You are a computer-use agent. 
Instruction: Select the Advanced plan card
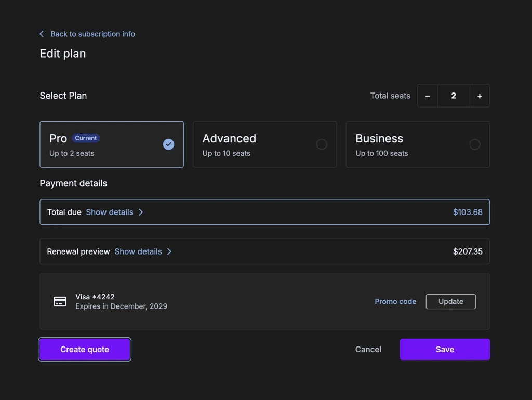(x=265, y=144)
